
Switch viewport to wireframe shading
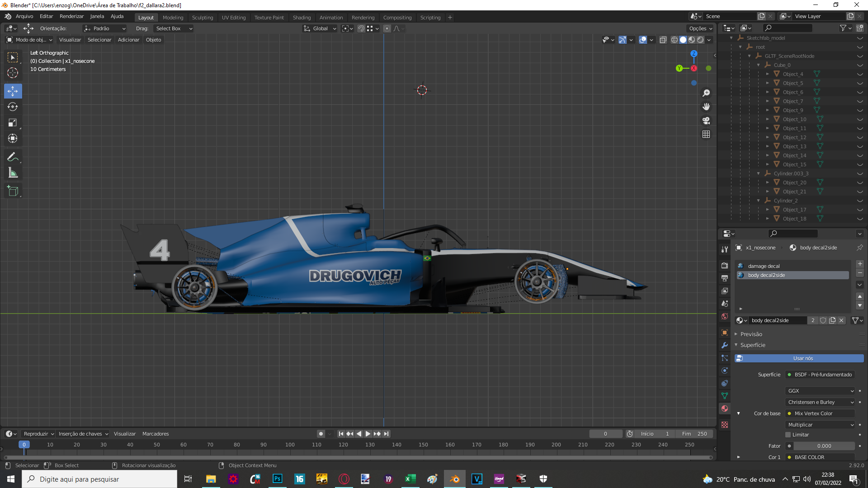pos(674,40)
